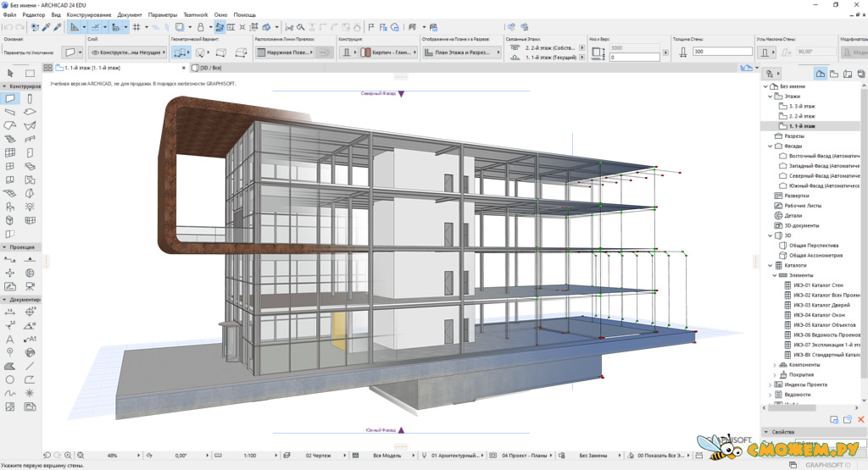
Task: Close the 1-й этаж tab
Action: tap(184, 68)
